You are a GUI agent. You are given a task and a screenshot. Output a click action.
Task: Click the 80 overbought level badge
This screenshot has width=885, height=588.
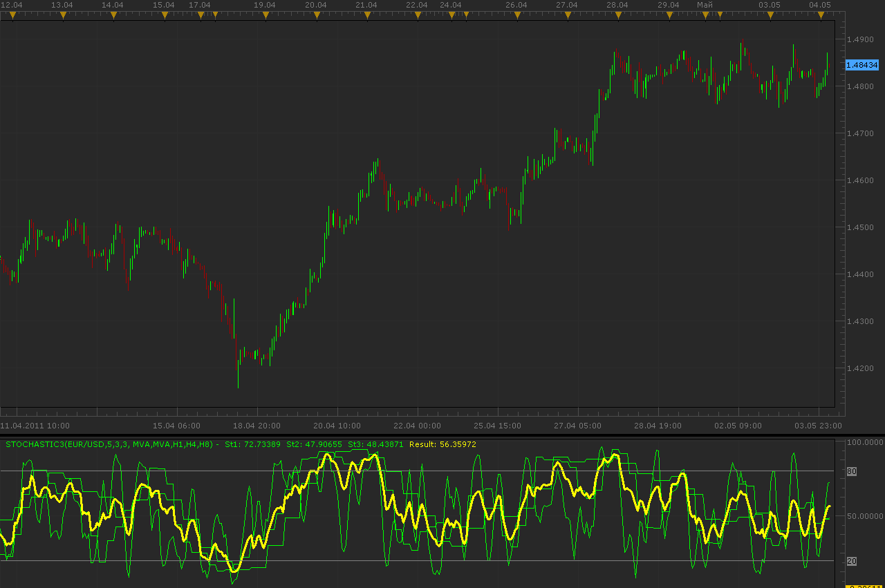pos(852,471)
